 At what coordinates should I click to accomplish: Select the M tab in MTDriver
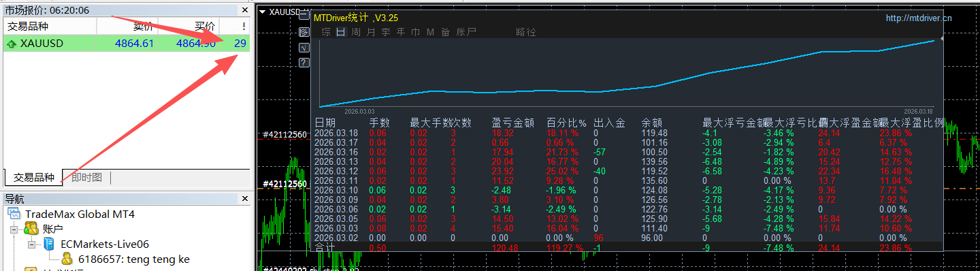tap(430, 32)
